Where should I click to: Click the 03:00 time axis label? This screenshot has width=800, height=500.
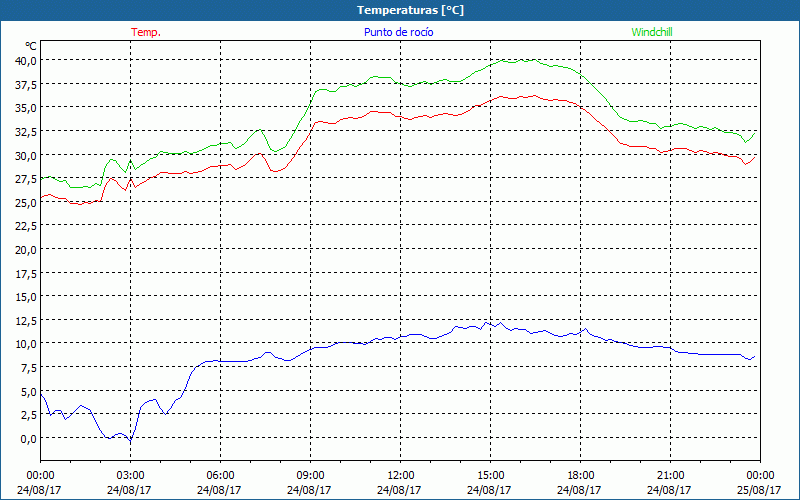click(x=130, y=476)
